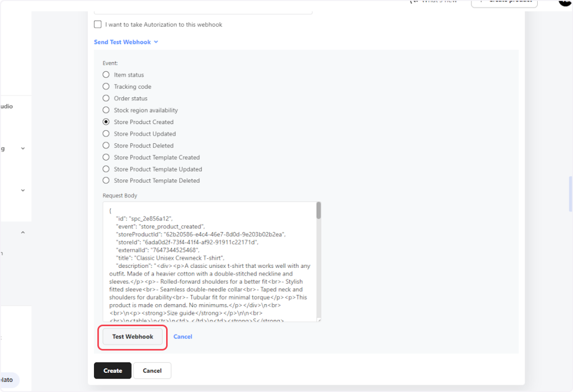Pick Store Product Template Created option
This screenshot has height=392, width=573.
click(x=106, y=157)
